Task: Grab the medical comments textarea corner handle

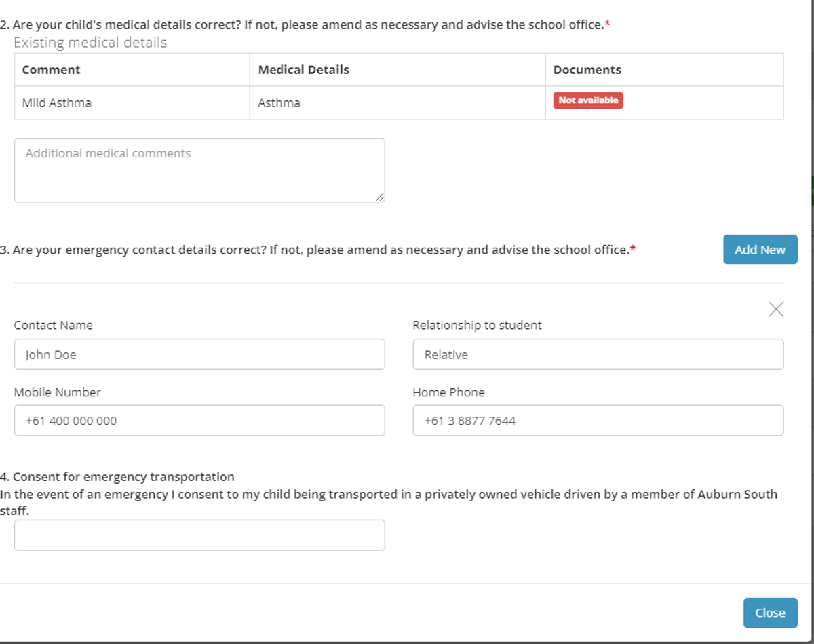Action: point(379,197)
